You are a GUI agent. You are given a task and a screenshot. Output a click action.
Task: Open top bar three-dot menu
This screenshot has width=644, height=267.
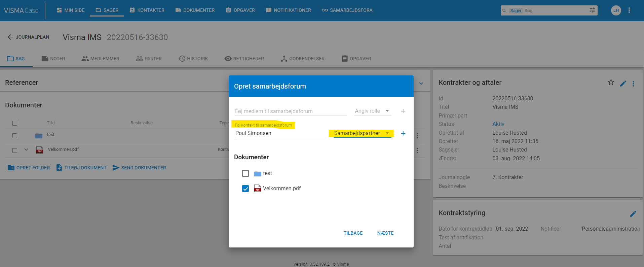[629, 10]
